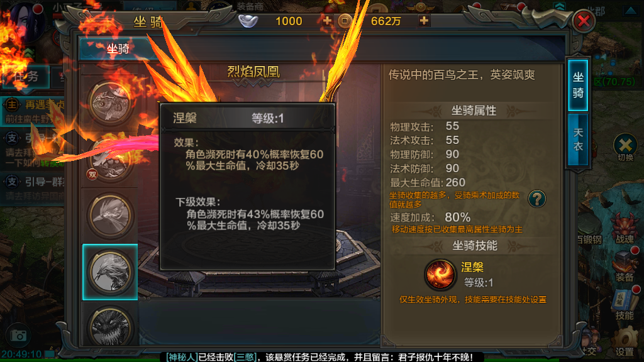
Task: Add coins with plus beside 662万
Action: [424, 21]
